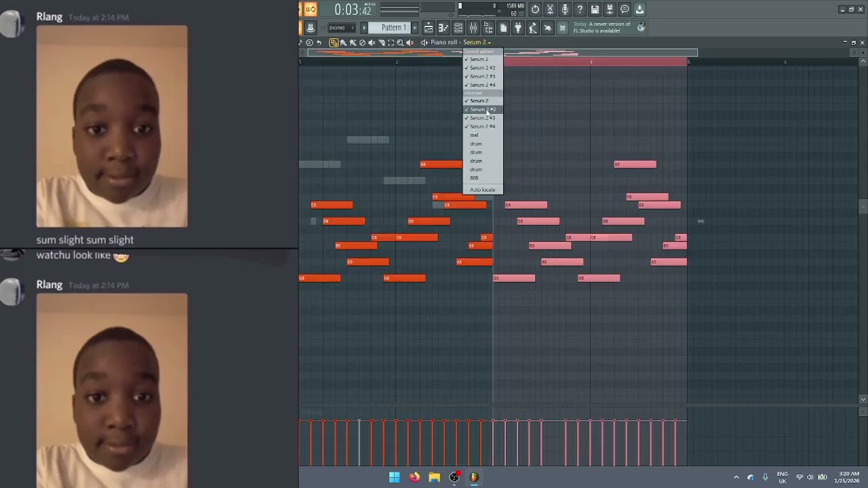The width and height of the screenshot is (868, 488).
Task: Click the scissors icon in top toolbar
Action: tap(550, 9)
